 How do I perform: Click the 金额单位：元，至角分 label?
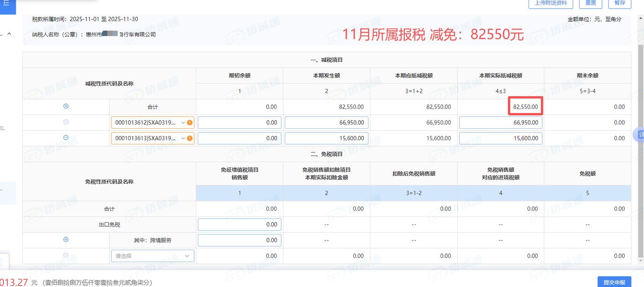594,19
